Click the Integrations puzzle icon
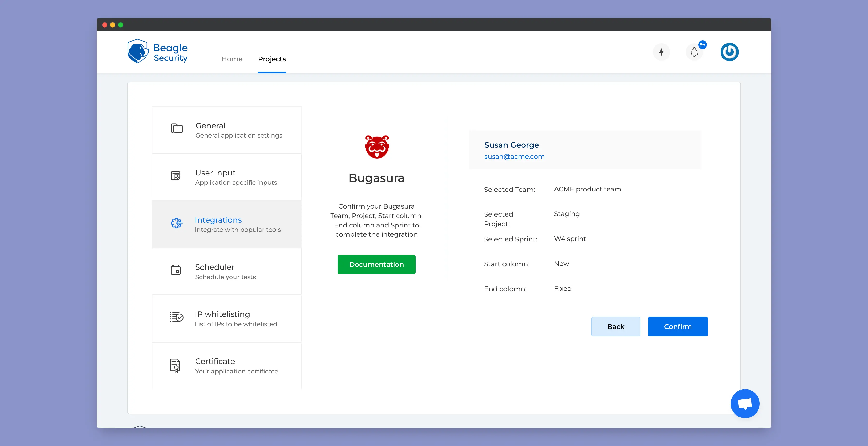 (x=177, y=223)
